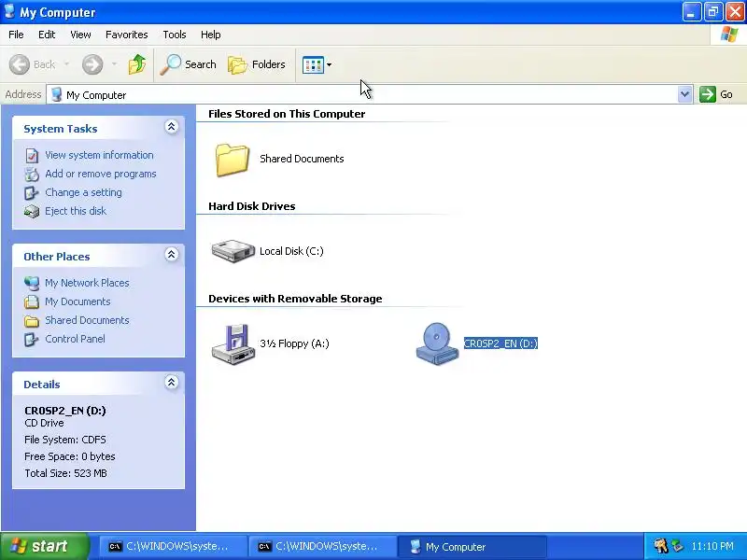The image size is (747, 560).
Task: Minimize the My Computer window
Action: tap(691, 12)
